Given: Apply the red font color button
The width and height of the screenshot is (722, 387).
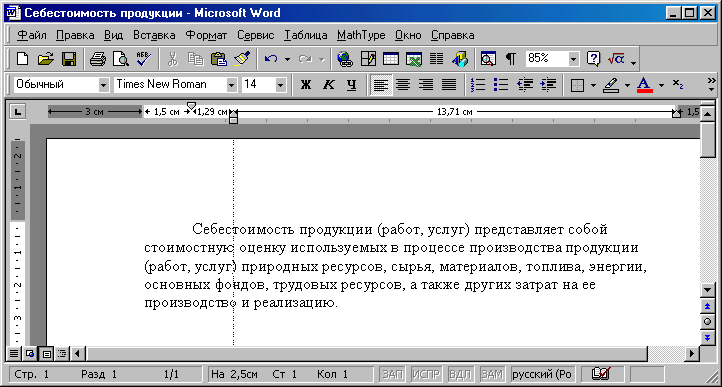Looking at the screenshot, I should 645,85.
